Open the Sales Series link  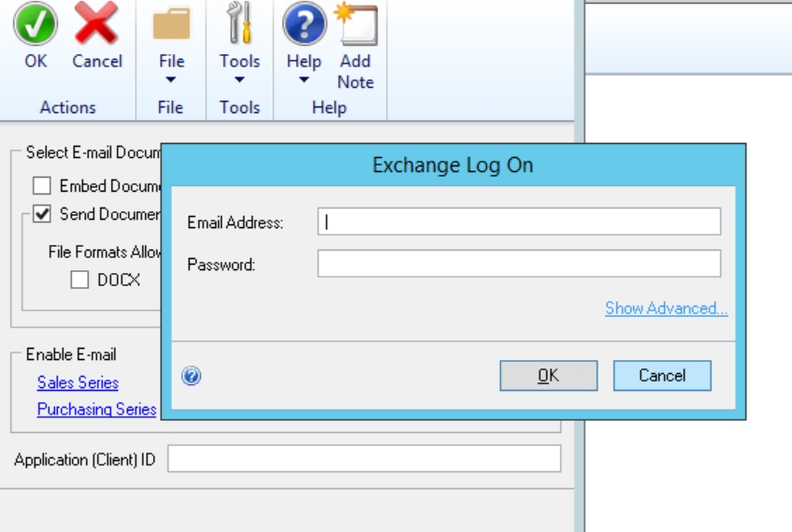pos(78,382)
